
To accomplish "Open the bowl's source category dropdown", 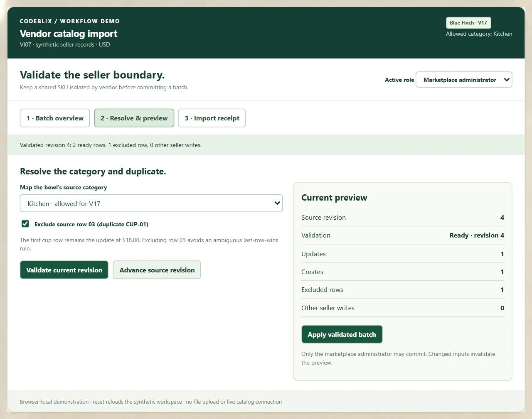I will point(151,203).
